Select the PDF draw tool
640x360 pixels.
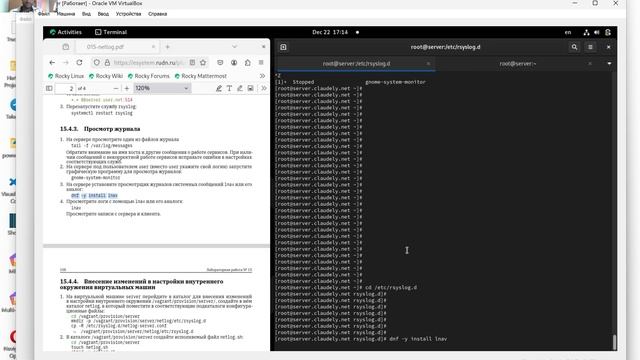[240, 88]
